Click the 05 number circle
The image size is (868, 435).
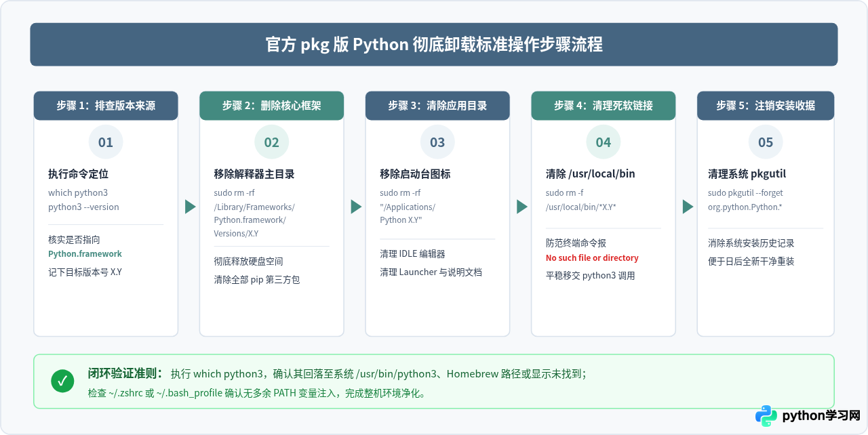[x=766, y=142]
